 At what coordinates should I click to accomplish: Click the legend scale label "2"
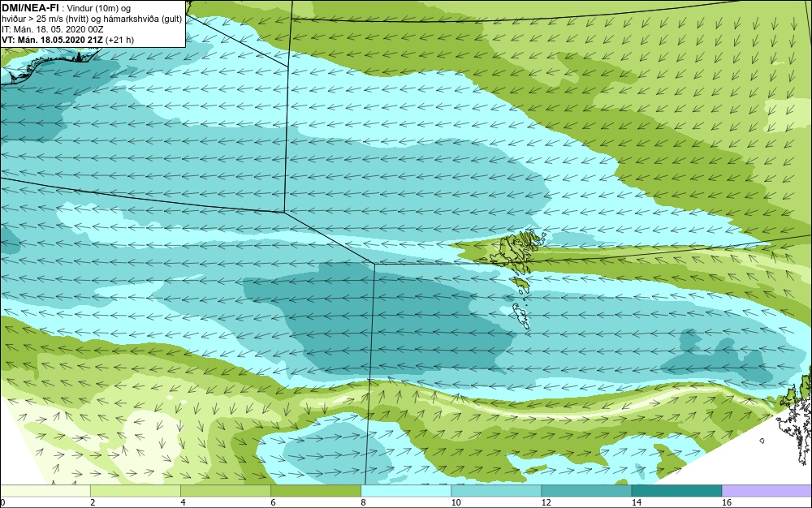tap(93, 502)
